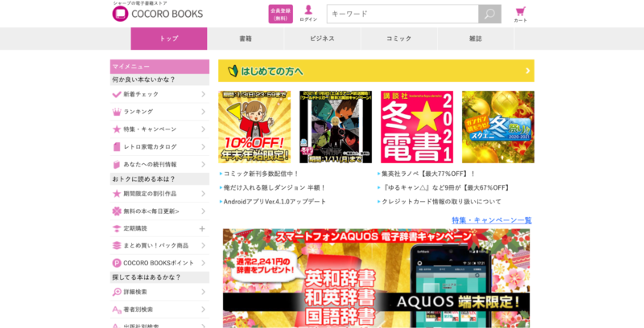The height and width of the screenshot is (328, 644).
Task: Open the 講談社 冬電書2021 banner thumbnail
Action: tap(417, 127)
